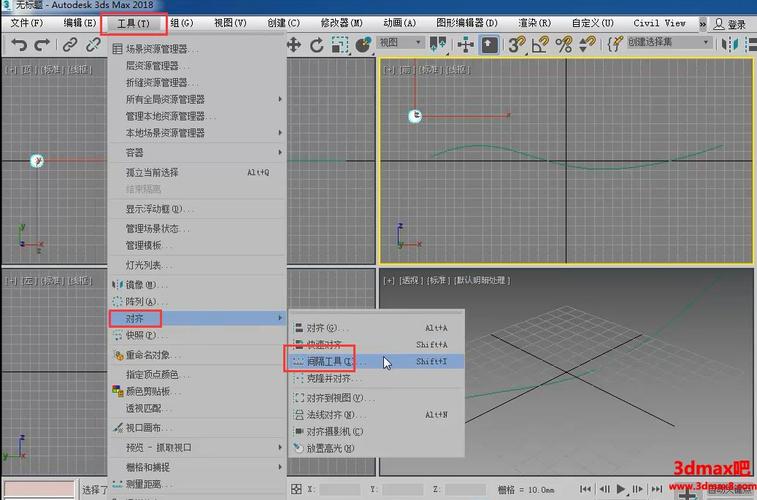This screenshot has height=500, width=757.
Task: Toggle the Spinner Snap icon
Action: click(x=587, y=45)
